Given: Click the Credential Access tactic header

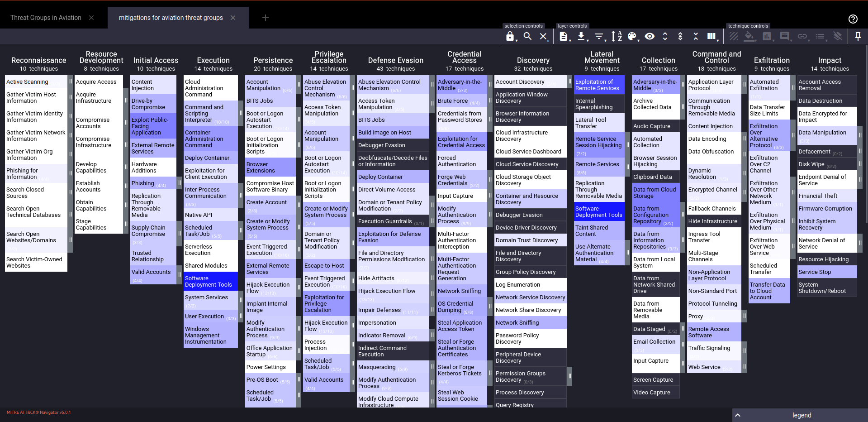Looking at the screenshot, I should pyautogui.click(x=464, y=57).
